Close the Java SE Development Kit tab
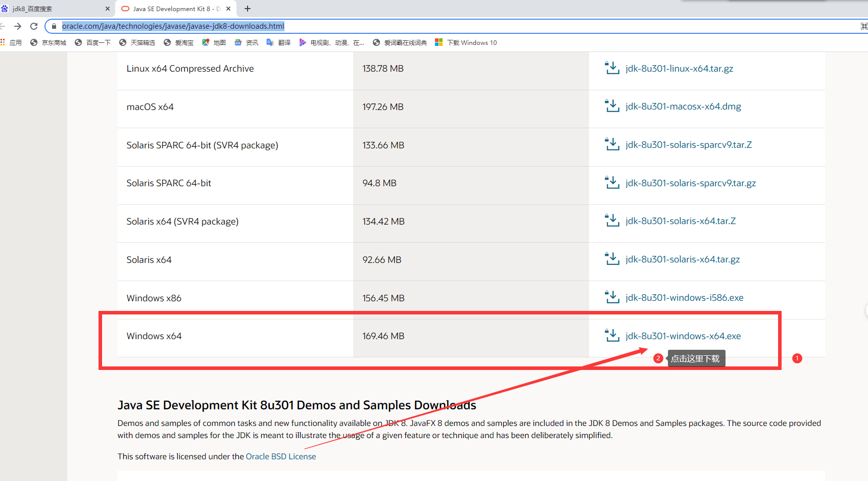The height and width of the screenshot is (481, 868). 228,9
